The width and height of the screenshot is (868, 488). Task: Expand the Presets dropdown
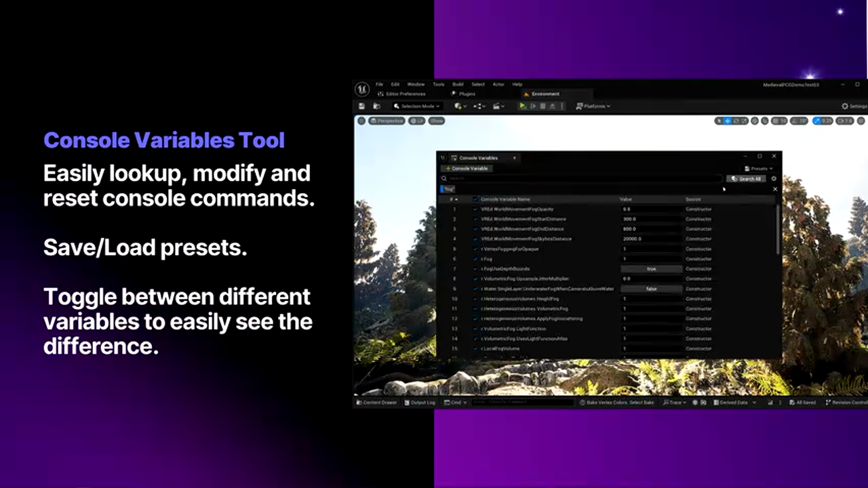pos(759,168)
